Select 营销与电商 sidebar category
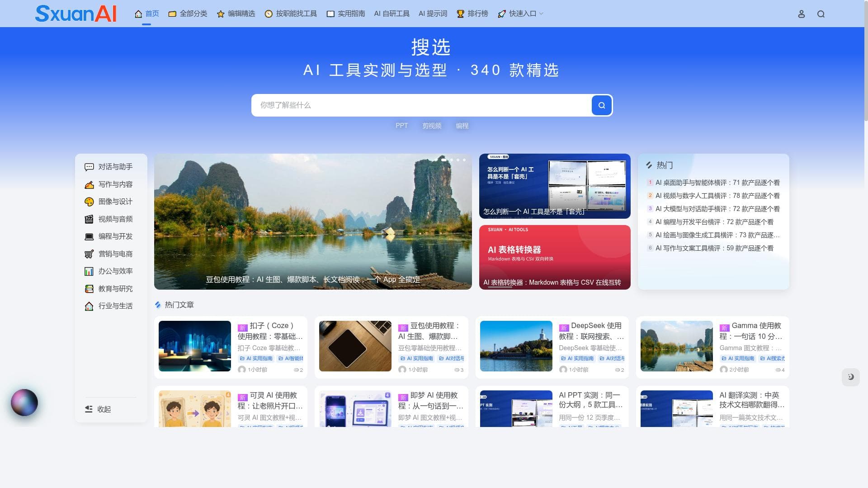The height and width of the screenshot is (488, 868). click(108, 254)
